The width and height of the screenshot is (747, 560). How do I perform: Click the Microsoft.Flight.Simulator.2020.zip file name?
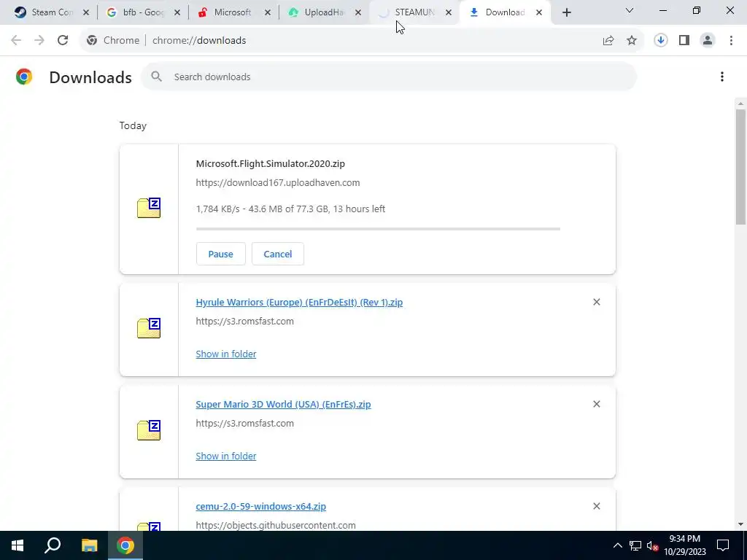point(270,164)
